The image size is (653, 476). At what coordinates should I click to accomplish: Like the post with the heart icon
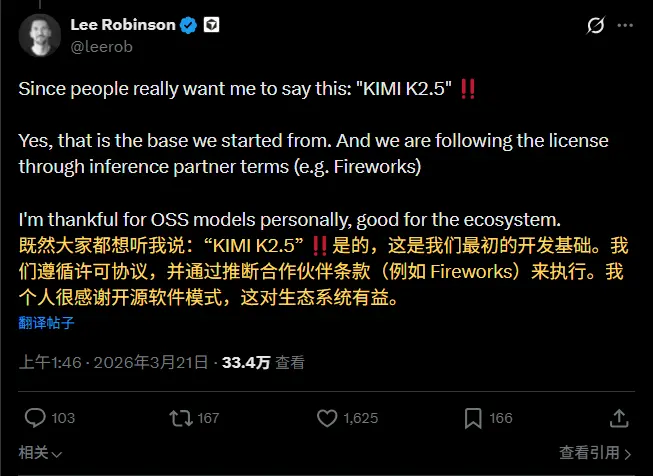pyautogui.click(x=326, y=418)
